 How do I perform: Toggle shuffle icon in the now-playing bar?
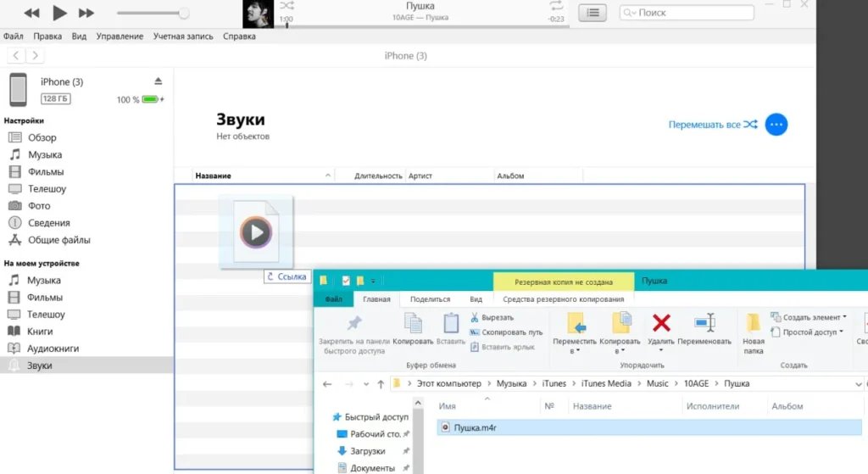(287, 6)
